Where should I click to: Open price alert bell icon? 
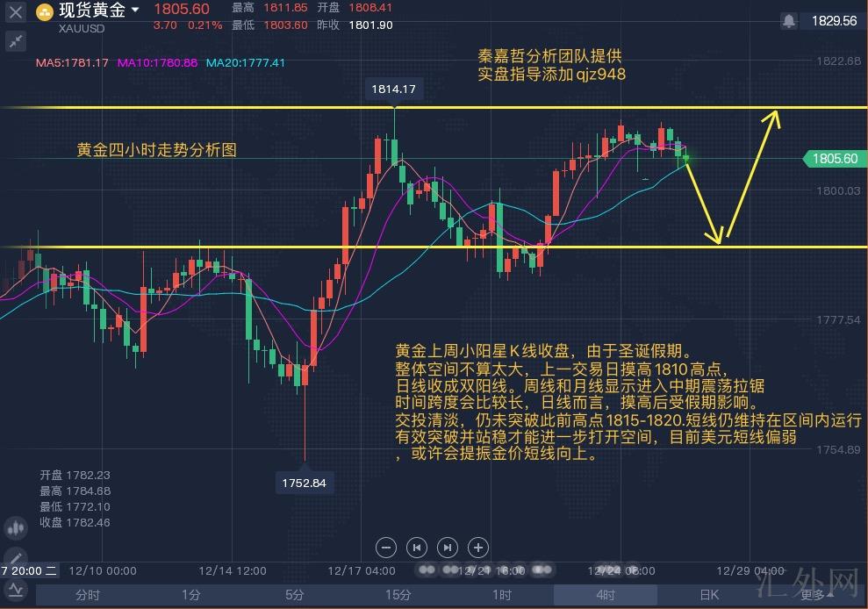[789, 21]
